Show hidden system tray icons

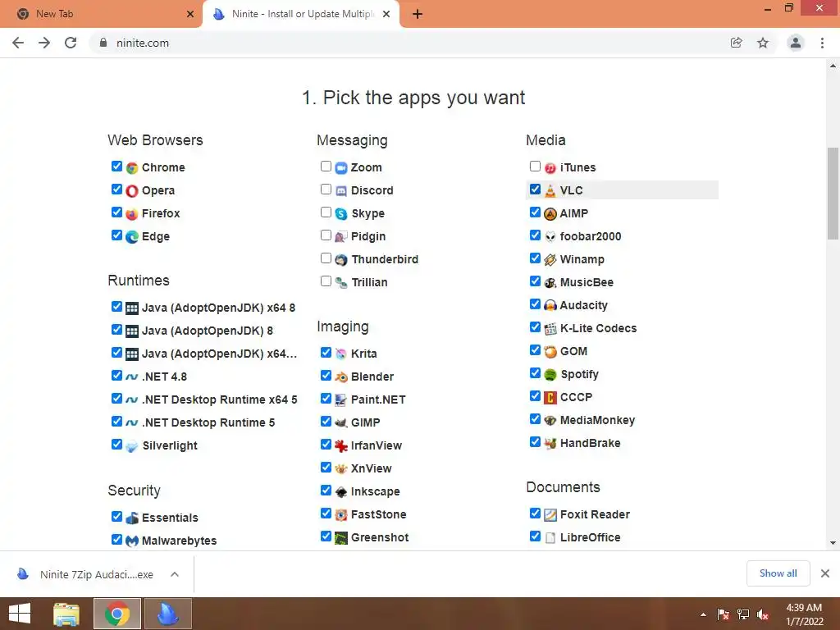point(703,614)
